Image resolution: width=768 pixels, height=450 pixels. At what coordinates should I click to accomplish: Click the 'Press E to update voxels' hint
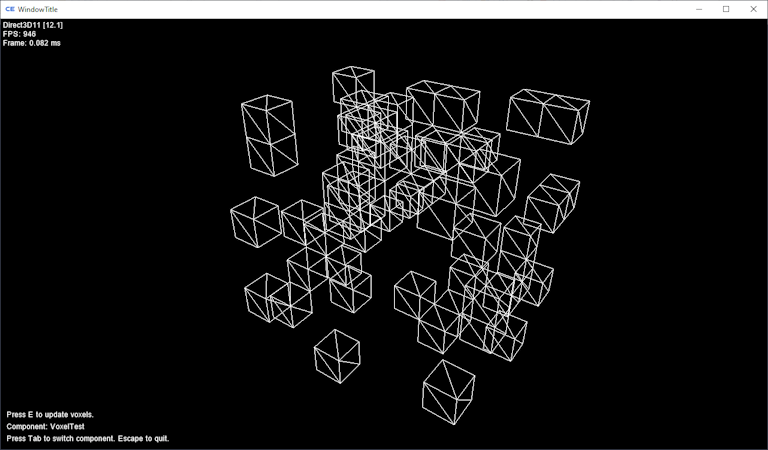[x=50, y=414]
